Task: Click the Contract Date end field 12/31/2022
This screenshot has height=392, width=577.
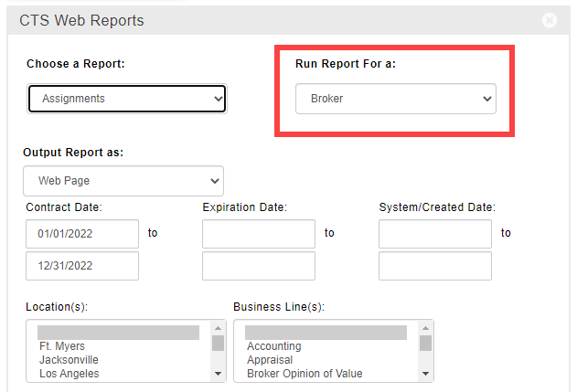Action: (x=82, y=266)
